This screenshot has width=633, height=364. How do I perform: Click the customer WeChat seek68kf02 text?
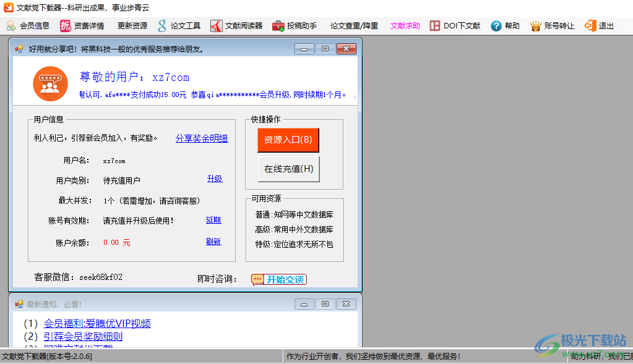101,277
